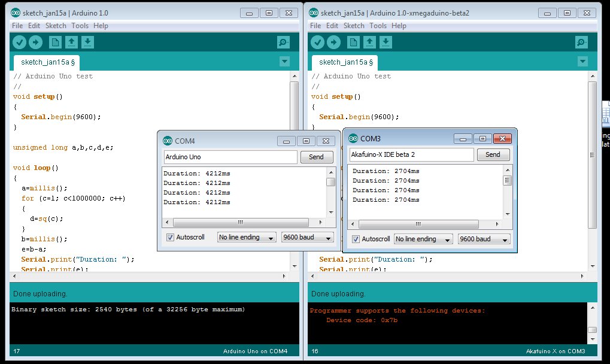Open 9600 baud dropdown in COM4 window
Viewport: 610px width, 364px height.
pyautogui.click(x=308, y=237)
